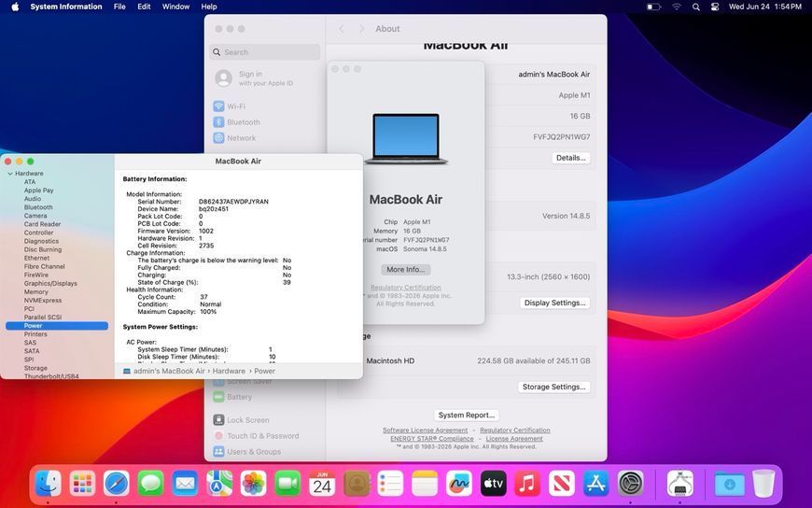812x508 pixels.
Task: Select Memory in Hardware tree
Action: [57, 292]
